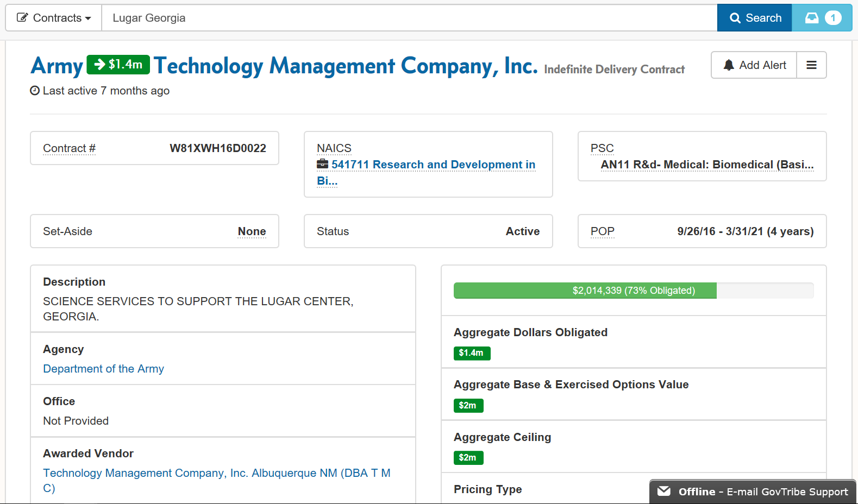Open the Awarded Vendor Albuquerque NM link
Image resolution: width=858 pixels, height=504 pixels.
tap(216, 474)
